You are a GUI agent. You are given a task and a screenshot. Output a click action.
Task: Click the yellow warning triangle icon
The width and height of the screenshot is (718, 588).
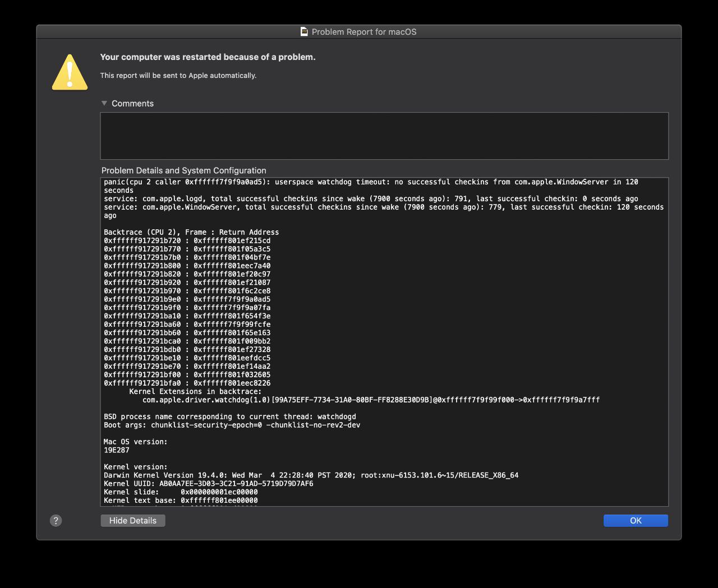tap(70, 72)
